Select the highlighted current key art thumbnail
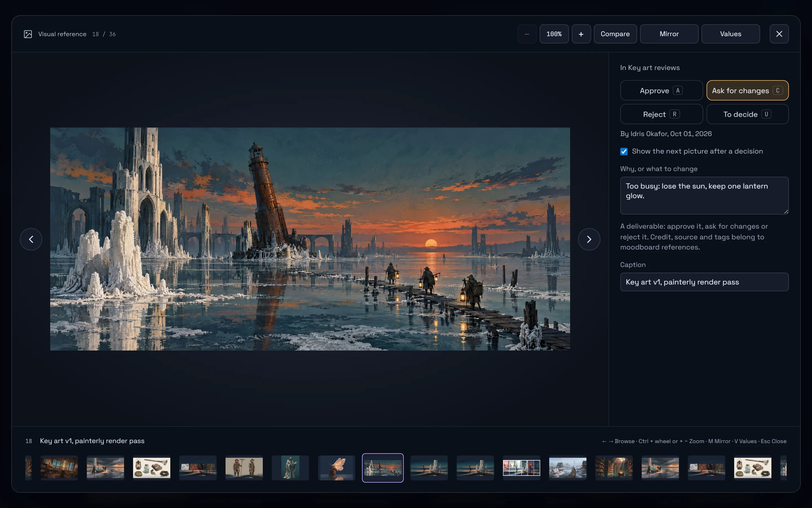 (x=383, y=468)
